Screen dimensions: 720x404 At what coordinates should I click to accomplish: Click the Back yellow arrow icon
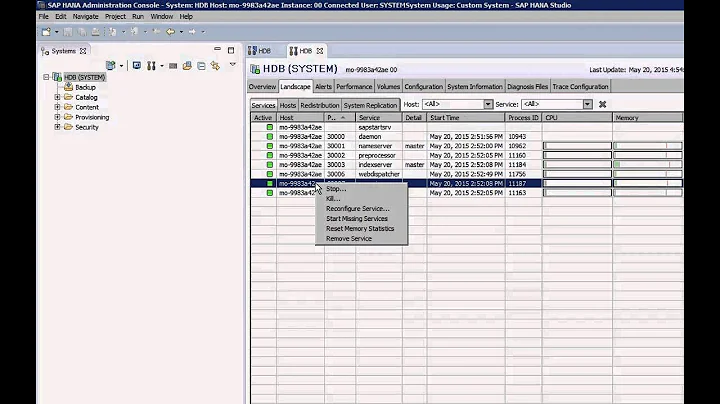170,32
